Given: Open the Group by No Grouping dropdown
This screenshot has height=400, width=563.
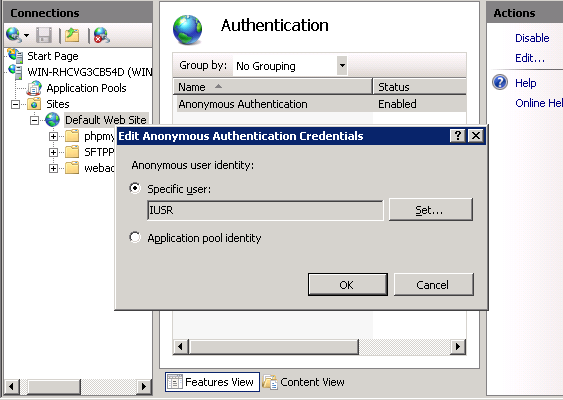Looking at the screenshot, I should point(342,66).
